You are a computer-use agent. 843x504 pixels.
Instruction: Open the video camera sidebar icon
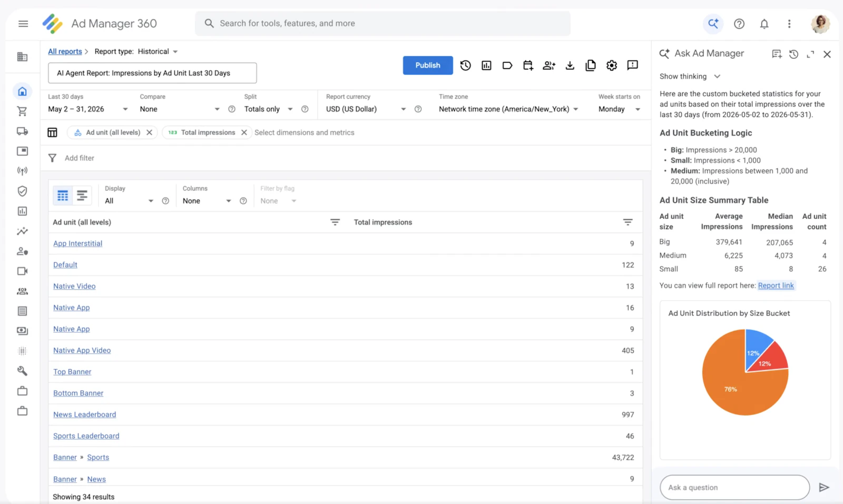[22, 271]
